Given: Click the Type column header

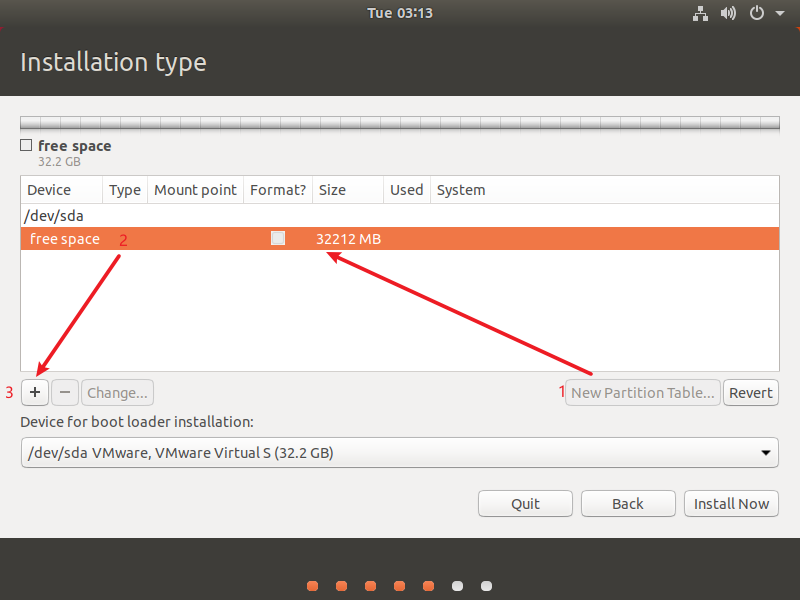Looking at the screenshot, I should pyautogui.click(x=125, y=190).
